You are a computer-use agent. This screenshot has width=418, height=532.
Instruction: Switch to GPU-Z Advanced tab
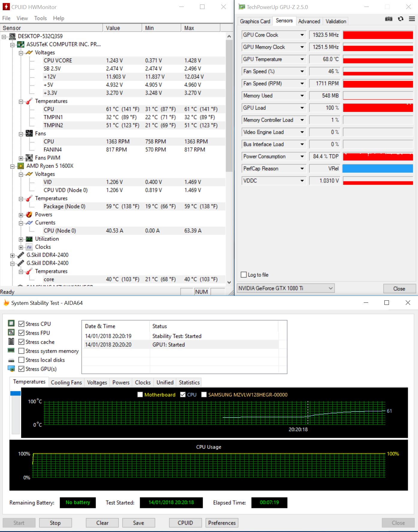[309, 21]
